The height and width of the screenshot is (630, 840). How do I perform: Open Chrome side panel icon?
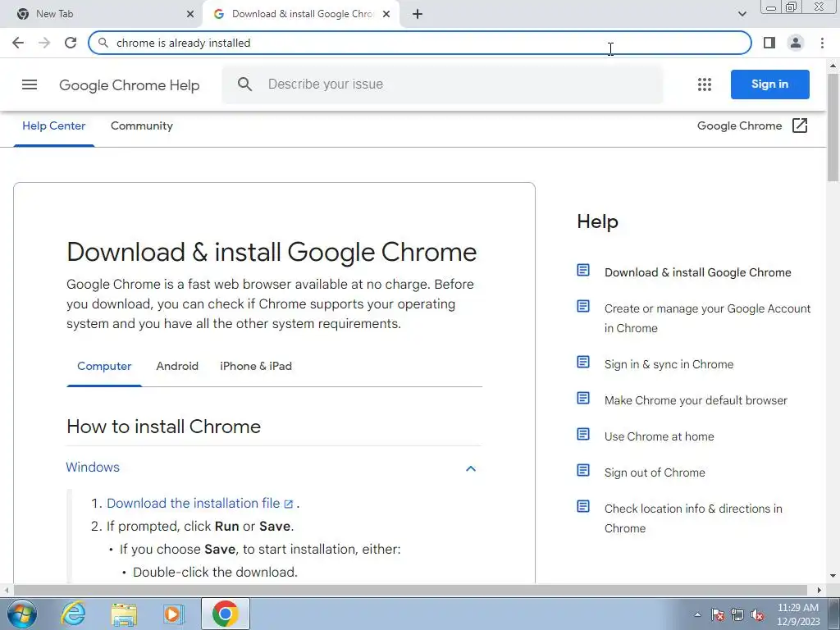(769, 43)
